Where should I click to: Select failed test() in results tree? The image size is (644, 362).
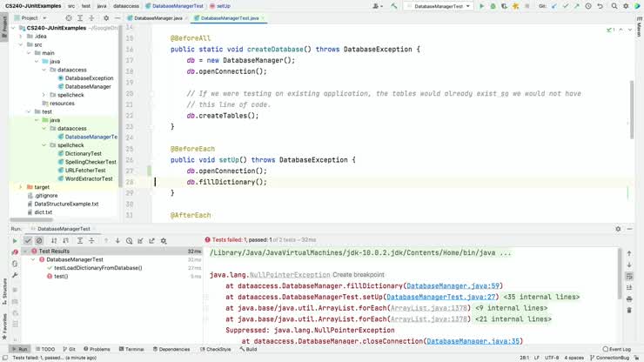click(61, 277)
